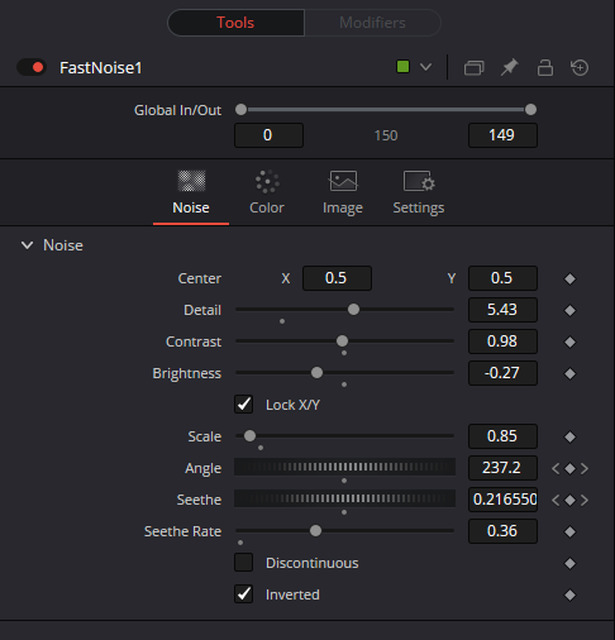Pin the FastNoise1 inspector controls
615x640 pixels.
[x=509, y=67]
